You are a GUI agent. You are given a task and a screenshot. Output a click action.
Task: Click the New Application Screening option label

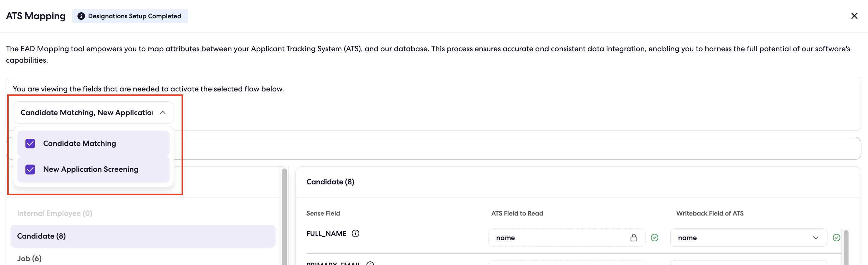[91, 169]
